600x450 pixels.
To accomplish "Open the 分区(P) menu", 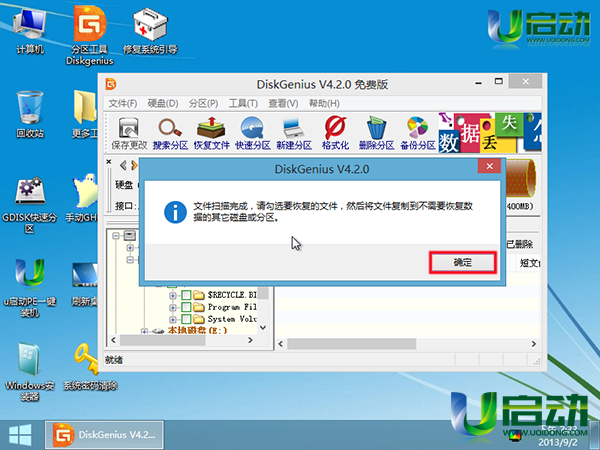I will pyautogui.click(x=203, y=103).
